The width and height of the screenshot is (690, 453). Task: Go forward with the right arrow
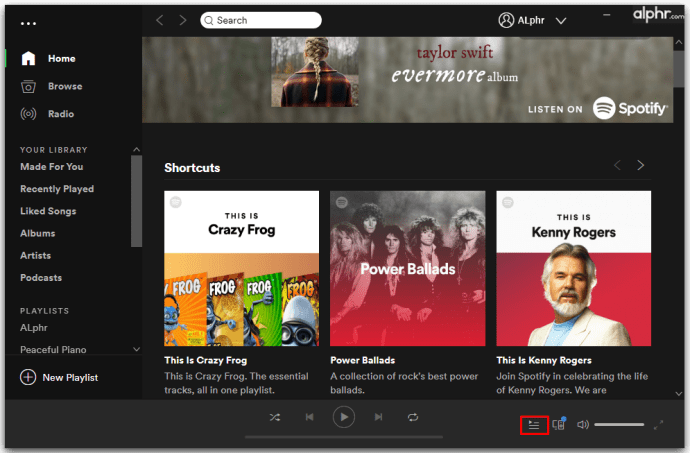coord(183,20)
